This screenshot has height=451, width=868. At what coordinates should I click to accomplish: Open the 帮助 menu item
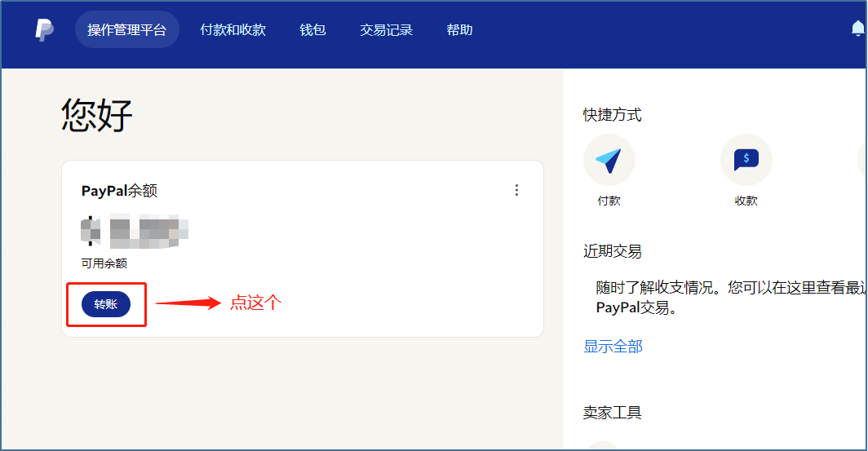point(459,30)
